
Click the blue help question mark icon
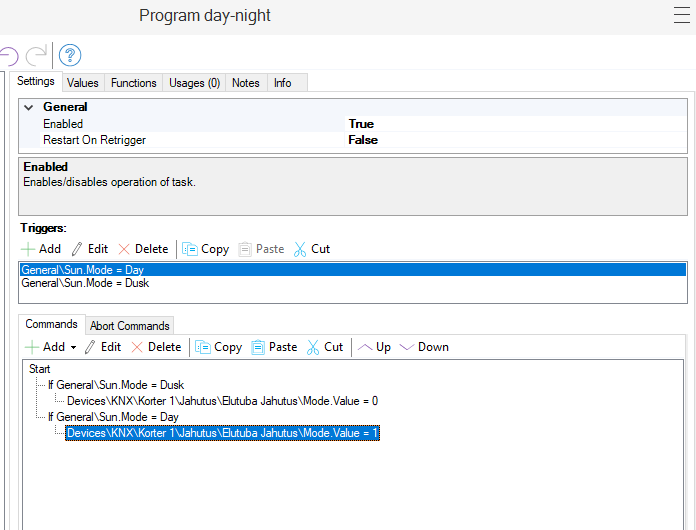pyautogui.click(x=70, y=55)
